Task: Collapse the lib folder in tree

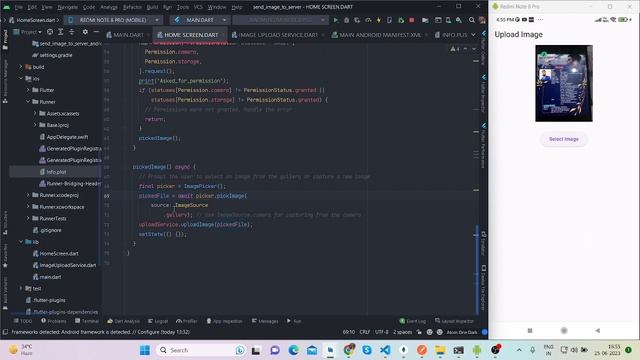Action: pyautogui.click(x=21, y=242)
